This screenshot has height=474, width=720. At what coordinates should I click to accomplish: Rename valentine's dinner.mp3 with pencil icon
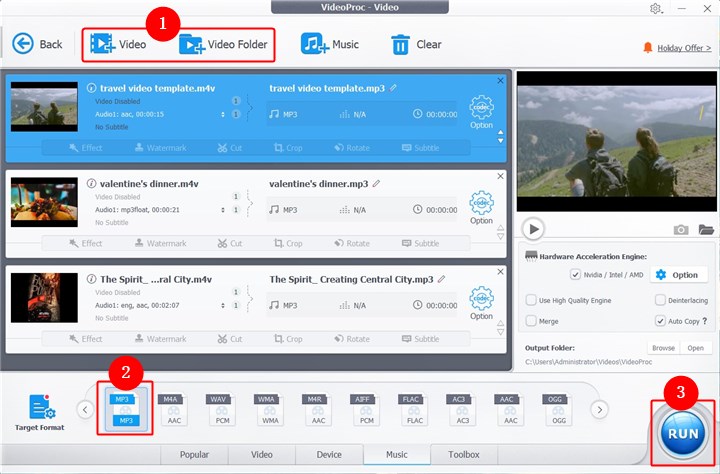377,183
